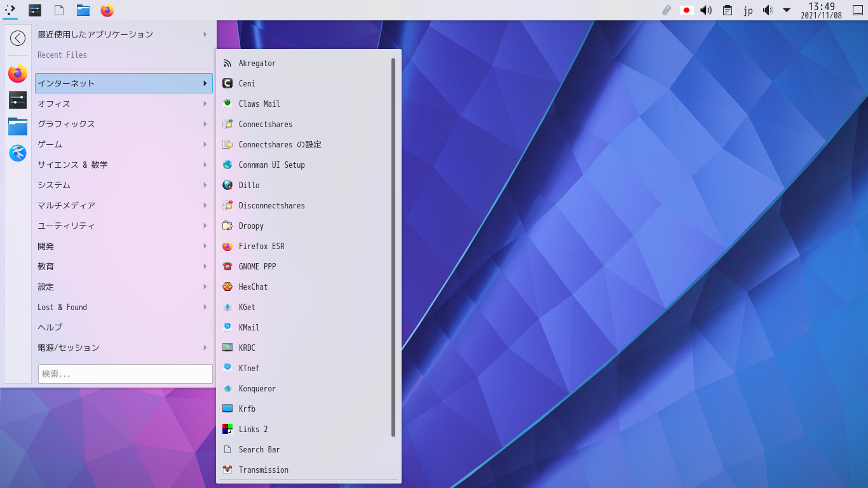Click the Disconnectshares icon

click(227, 205)
